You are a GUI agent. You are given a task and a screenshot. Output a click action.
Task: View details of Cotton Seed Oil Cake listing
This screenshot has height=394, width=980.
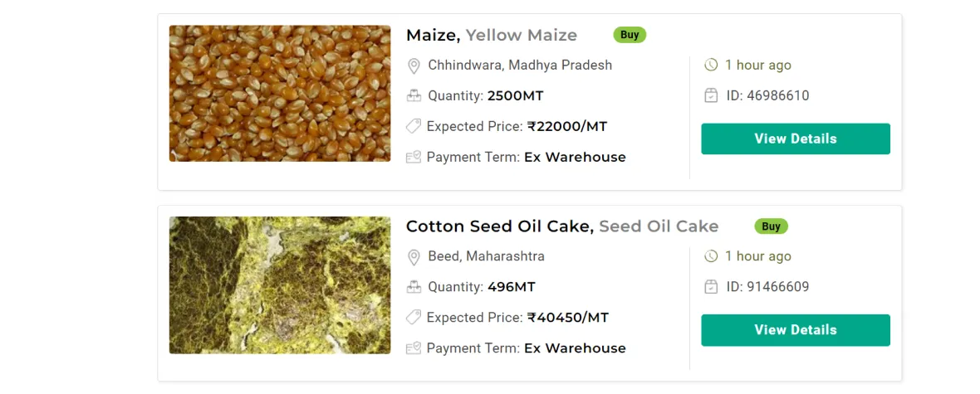tap(795, 330)
